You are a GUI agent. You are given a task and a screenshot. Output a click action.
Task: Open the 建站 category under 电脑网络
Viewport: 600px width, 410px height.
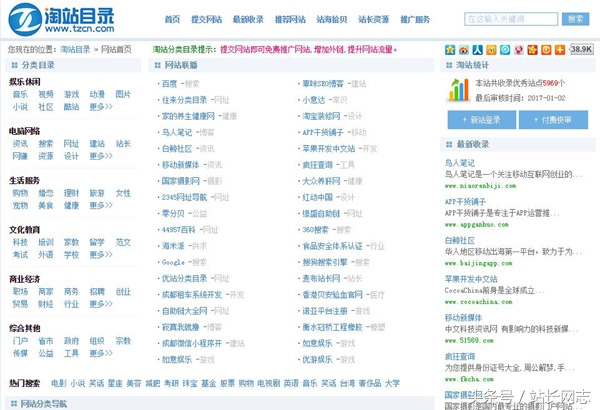pos(97,144)
